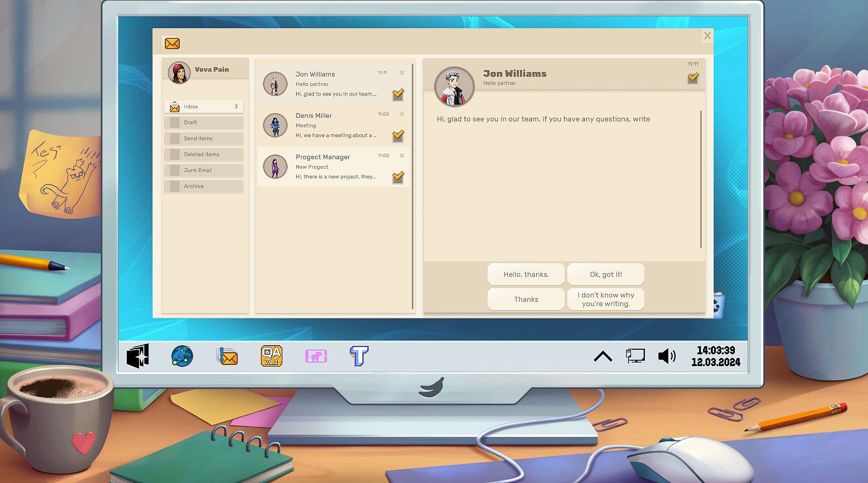This screenshot has height=483, width=868.
Task: Open the Junk Email folder
Action: (203, 170)
